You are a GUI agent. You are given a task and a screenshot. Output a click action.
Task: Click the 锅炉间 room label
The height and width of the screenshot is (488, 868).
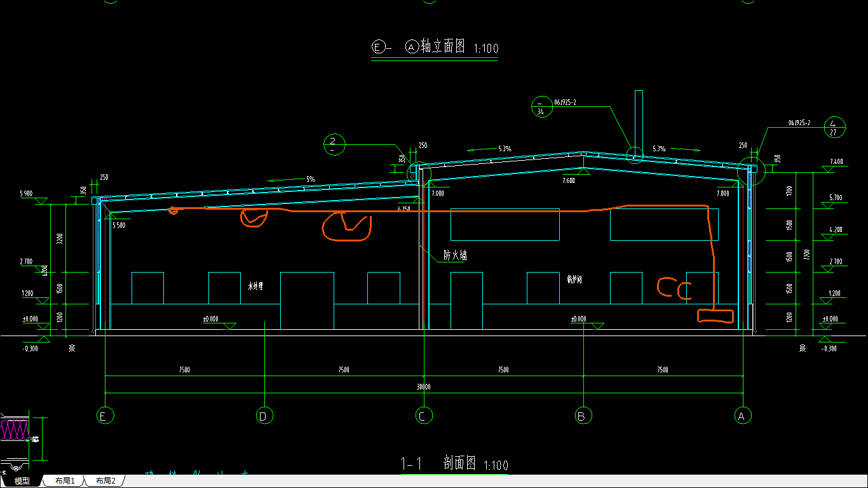574,278
